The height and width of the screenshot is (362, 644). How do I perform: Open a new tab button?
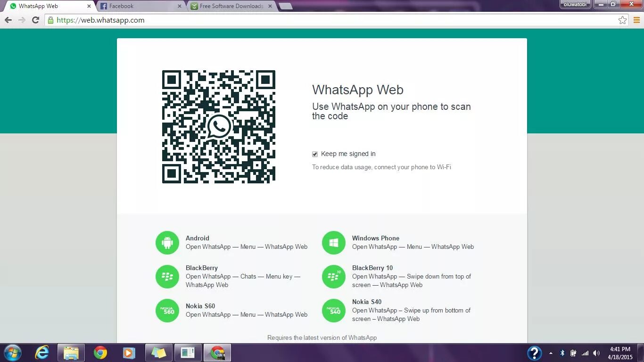(x=286, y=6)
